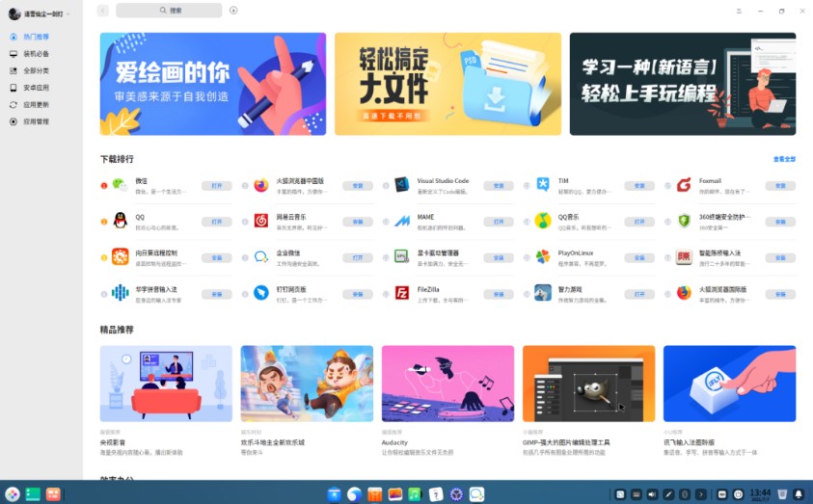
Task: Open the 学习一种新语言 programming banner
Action: (683, 84)
